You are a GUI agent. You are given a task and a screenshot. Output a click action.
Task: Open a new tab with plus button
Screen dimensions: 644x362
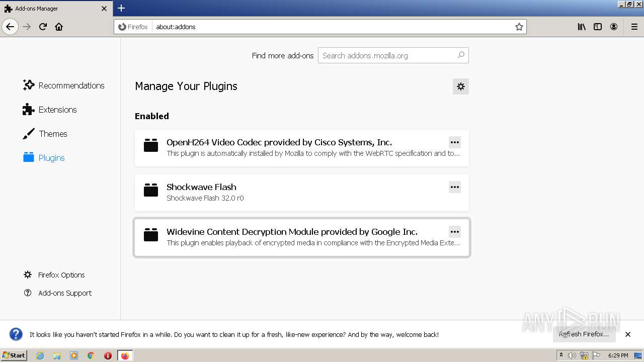coord(121,8)
